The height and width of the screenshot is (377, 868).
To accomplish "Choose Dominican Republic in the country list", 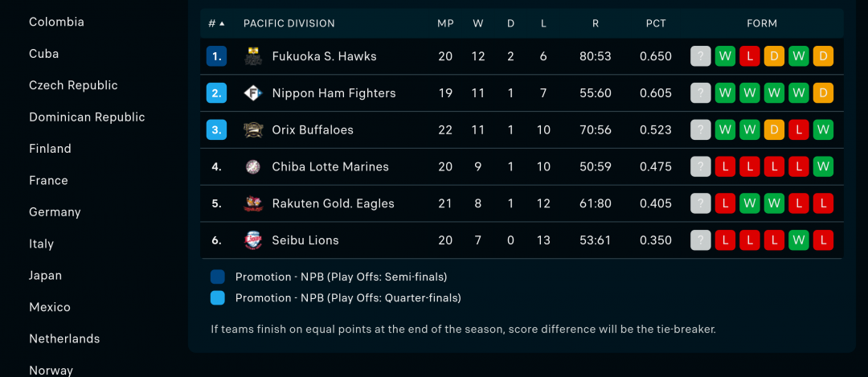I will 87,117.
